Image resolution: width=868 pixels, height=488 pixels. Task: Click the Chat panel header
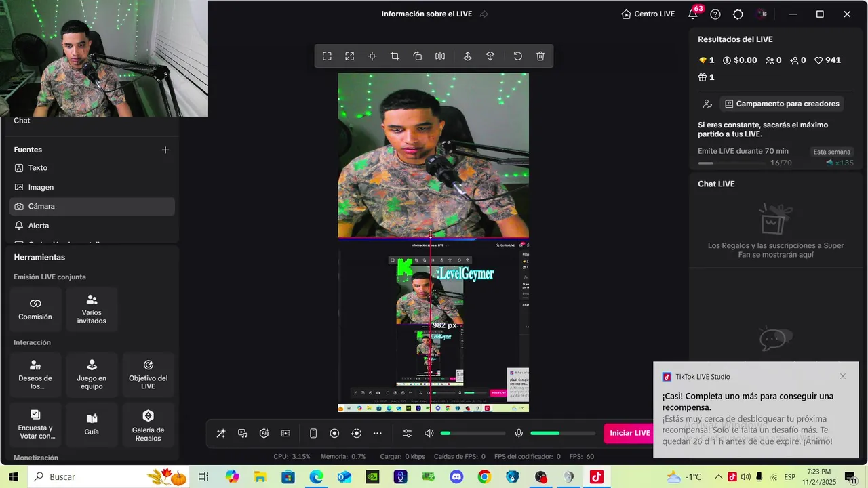pos(22,121)
